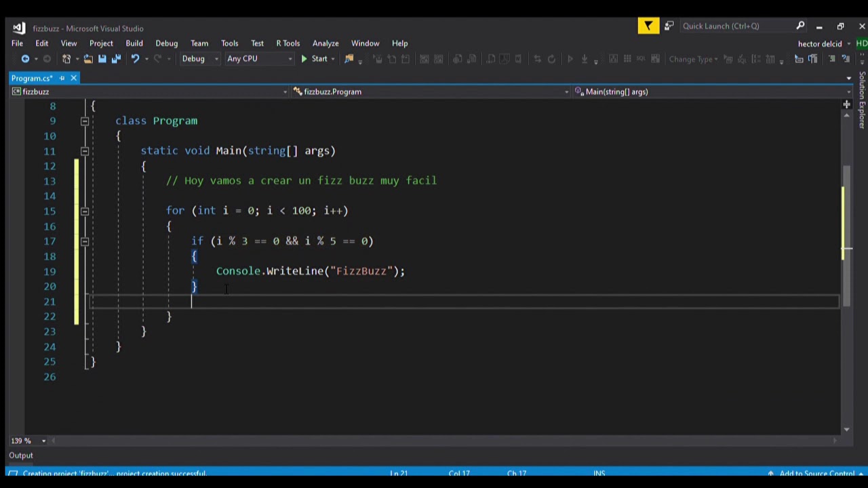Screen dimensions: 868x488
Task: Start debugging with the green Start button
Action: click(x=314, y=59)
